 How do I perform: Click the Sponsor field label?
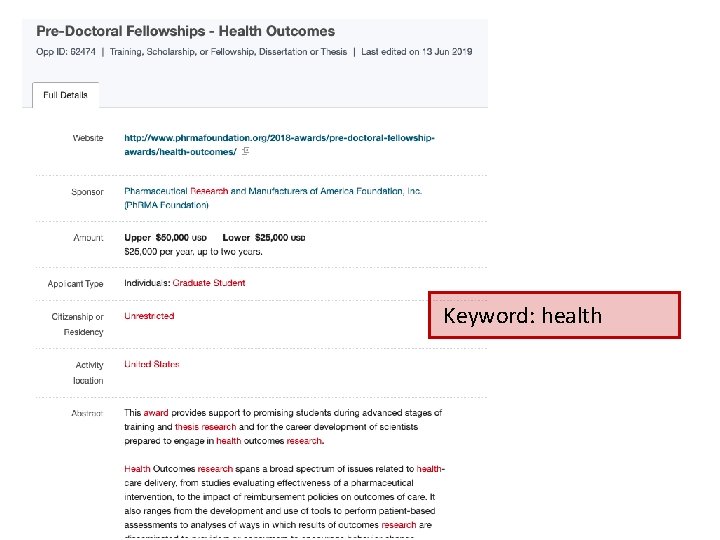tap(87, 192)
